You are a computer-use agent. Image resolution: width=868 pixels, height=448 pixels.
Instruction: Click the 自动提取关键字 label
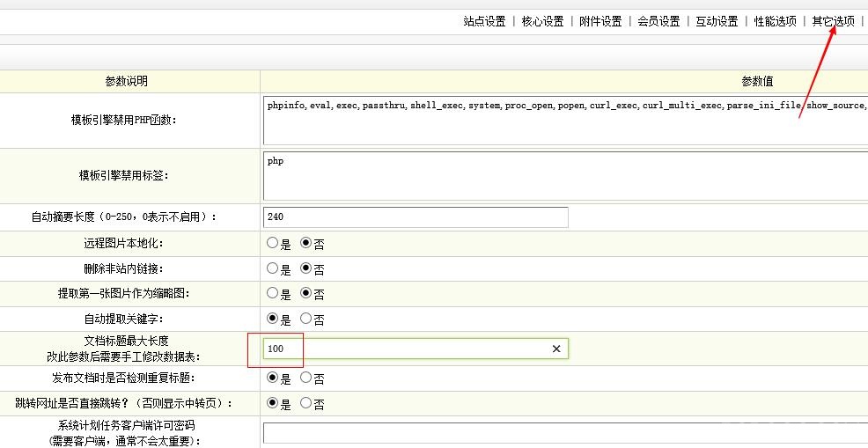click(123, 319)
